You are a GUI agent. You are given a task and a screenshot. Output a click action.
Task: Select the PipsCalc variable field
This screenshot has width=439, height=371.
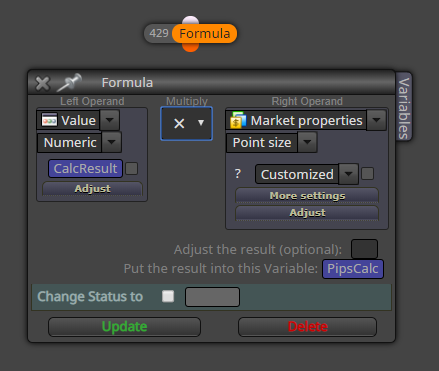pyautogui.click(x=353, y=269)
